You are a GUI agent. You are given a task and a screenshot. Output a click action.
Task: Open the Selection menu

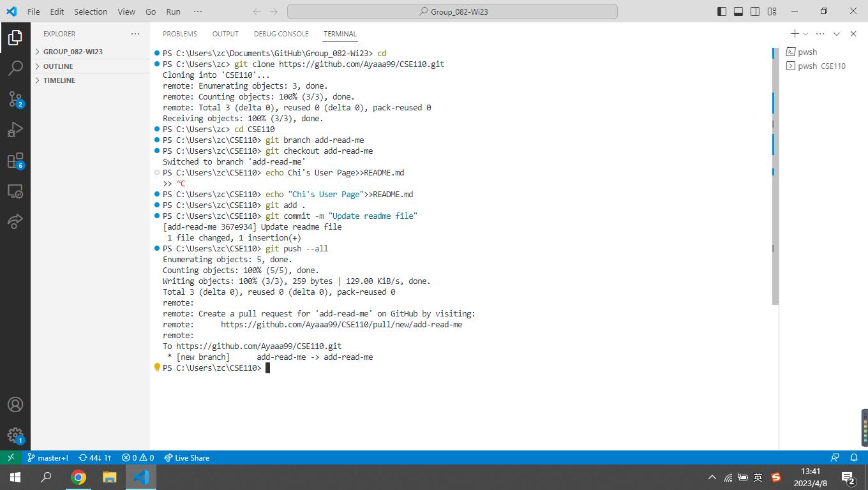[91, 11]
